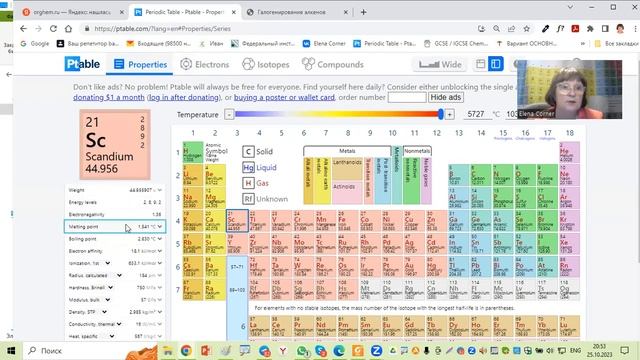Open Yandex browser from the taskbar

282,351
